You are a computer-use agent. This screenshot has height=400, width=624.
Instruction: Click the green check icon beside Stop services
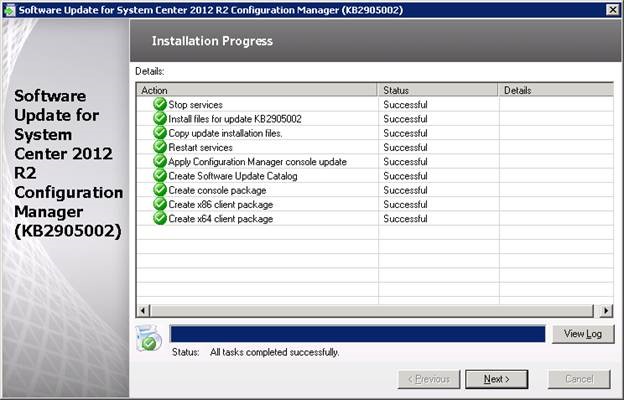160,104
